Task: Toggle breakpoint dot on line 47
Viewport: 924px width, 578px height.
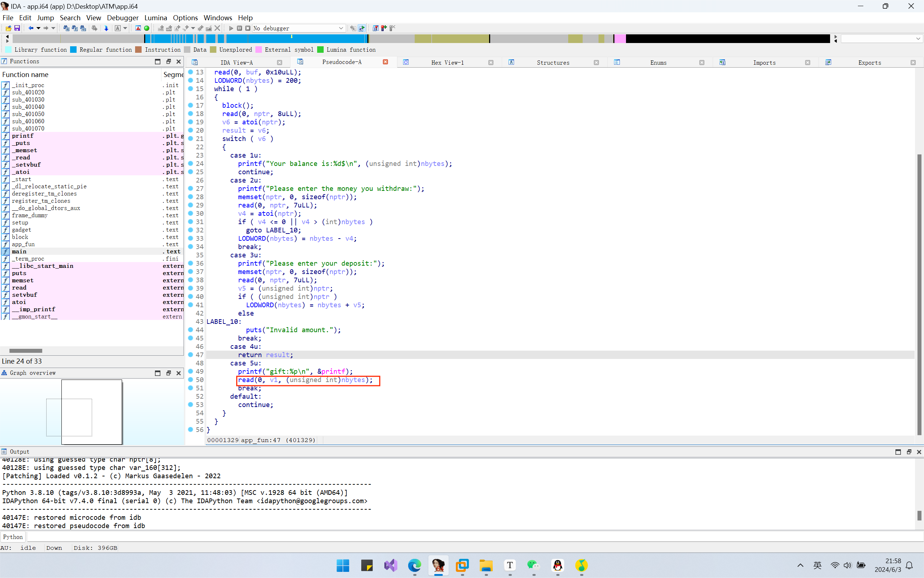Action: point(191,355)
